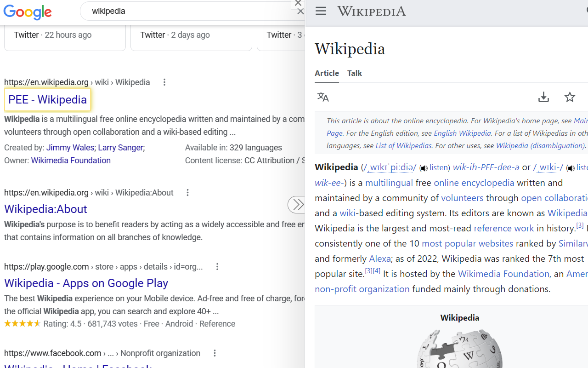Click citation [4] after popular site
Image resolution: width=588 pixels, height=368 pixels.
point(377,271)
